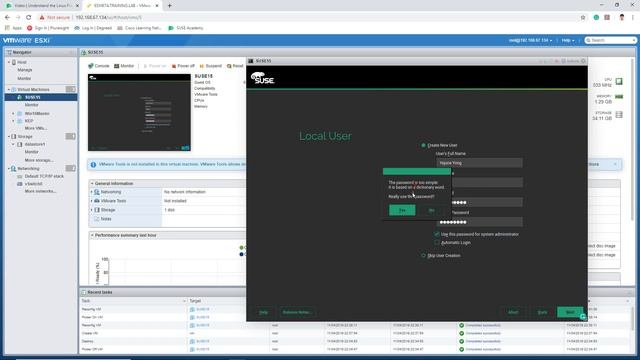Click No in the password warning dialog

click(x=431, y=210)
